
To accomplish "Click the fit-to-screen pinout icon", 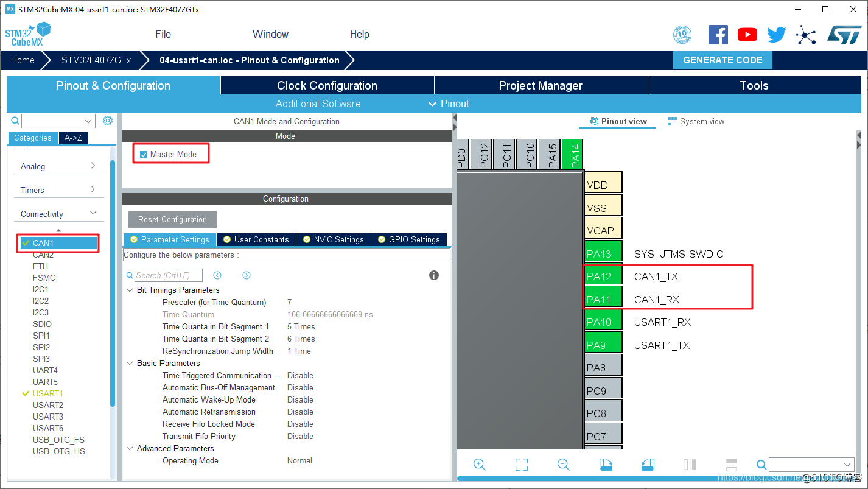I will point(522,465).
